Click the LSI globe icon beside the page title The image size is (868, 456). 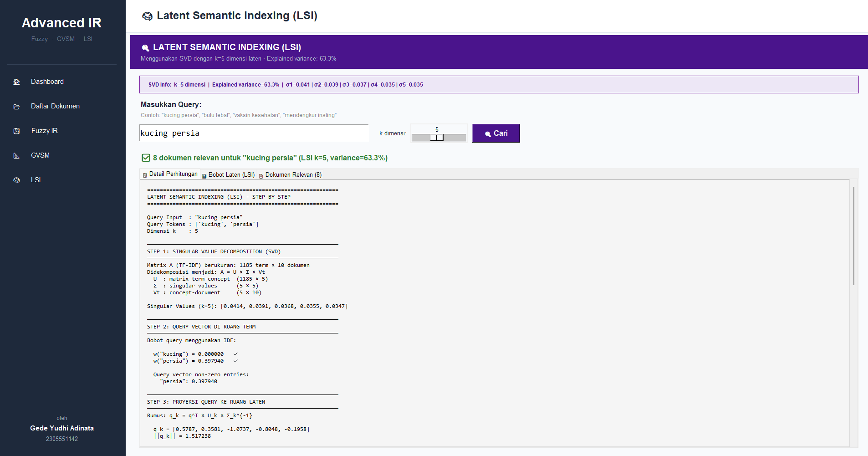[148, 15]
